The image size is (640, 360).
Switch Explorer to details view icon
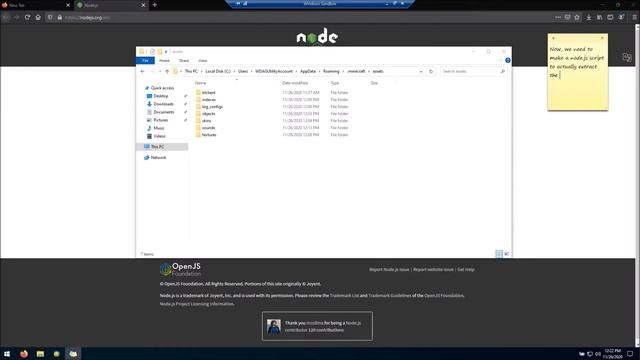tap(499, 254)
